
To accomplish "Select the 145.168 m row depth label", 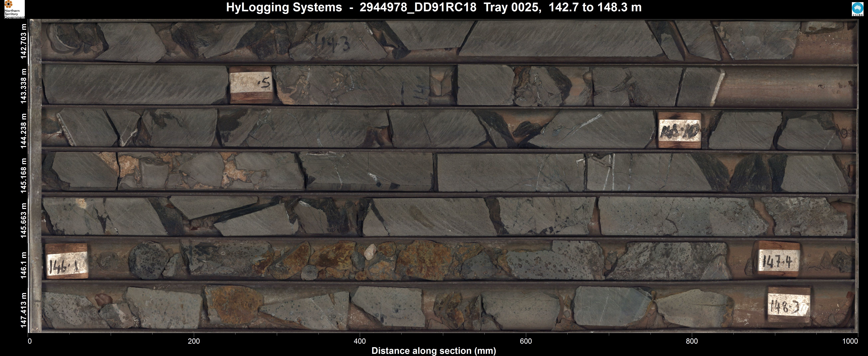I will click(24, 175).
